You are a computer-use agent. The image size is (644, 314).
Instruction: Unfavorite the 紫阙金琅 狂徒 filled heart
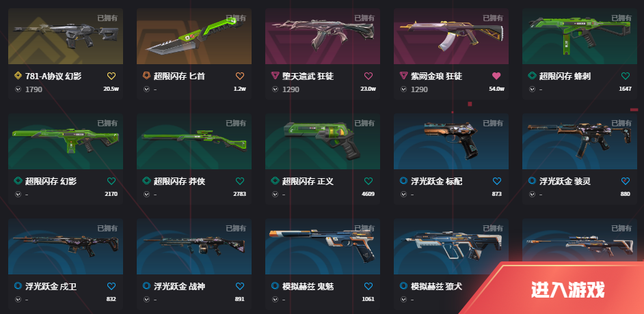click(496, 76)
